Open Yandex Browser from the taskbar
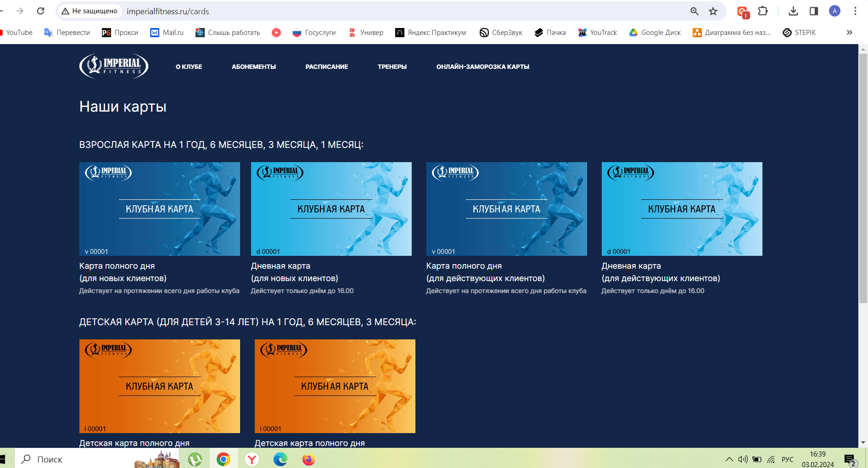 coord(252,459)
